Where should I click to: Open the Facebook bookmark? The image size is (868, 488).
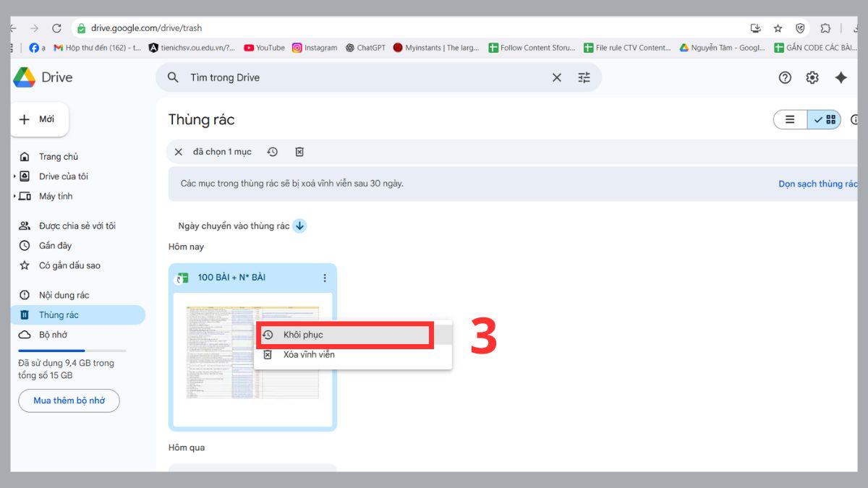37,48
